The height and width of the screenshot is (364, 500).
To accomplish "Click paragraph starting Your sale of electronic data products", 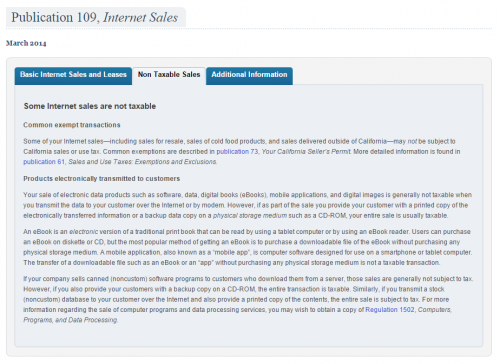I will click(247, 205).
